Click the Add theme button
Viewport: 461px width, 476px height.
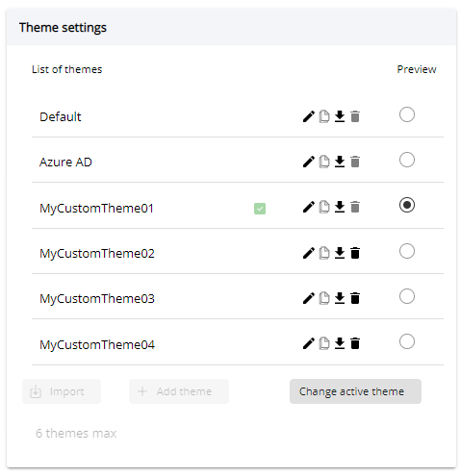click(x=179, y=391)
